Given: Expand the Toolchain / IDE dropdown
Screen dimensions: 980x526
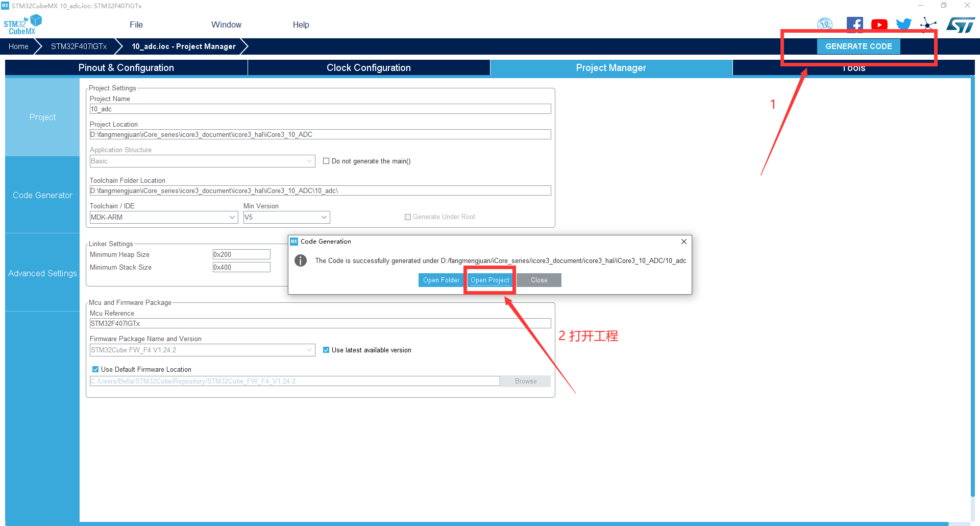Looking at the screenshot, I should coord(232,217).
